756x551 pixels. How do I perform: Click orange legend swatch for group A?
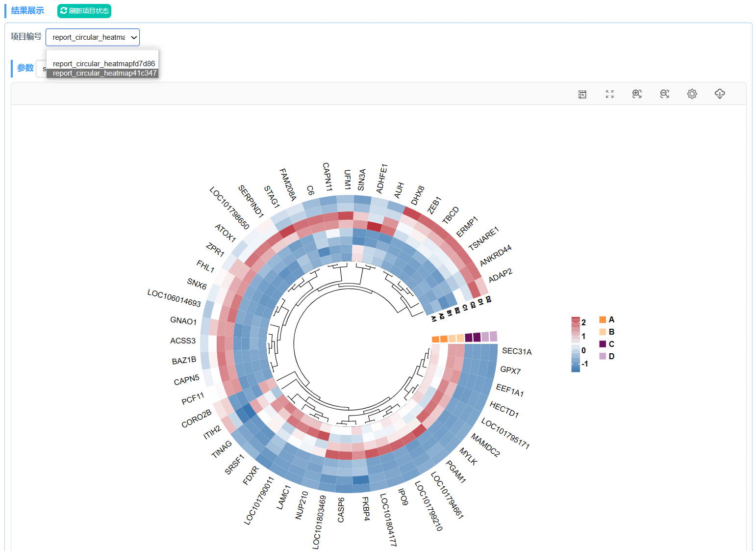coord(603,319)
